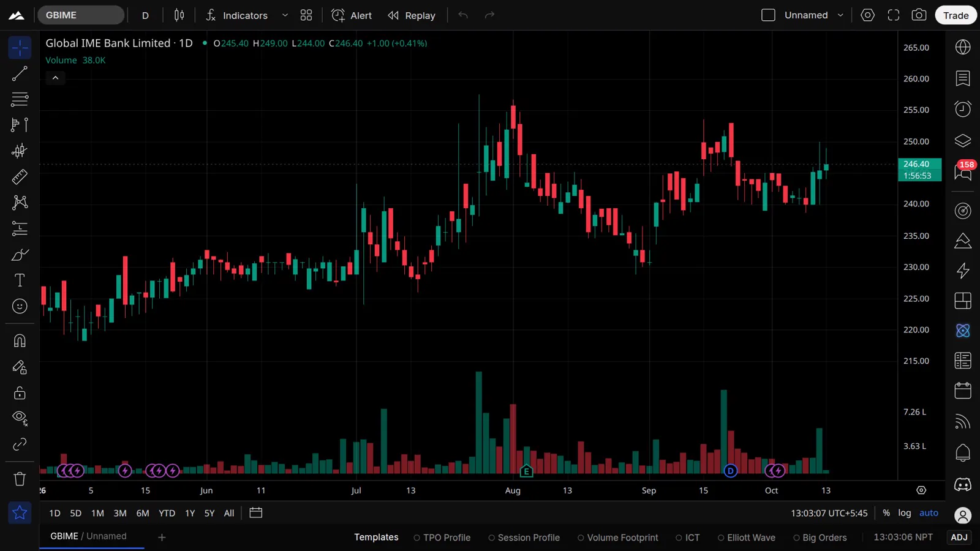Open forecasting and prediction tools
Image resolution: width=980 pixels, height=551 pixels.
point(20,229)
